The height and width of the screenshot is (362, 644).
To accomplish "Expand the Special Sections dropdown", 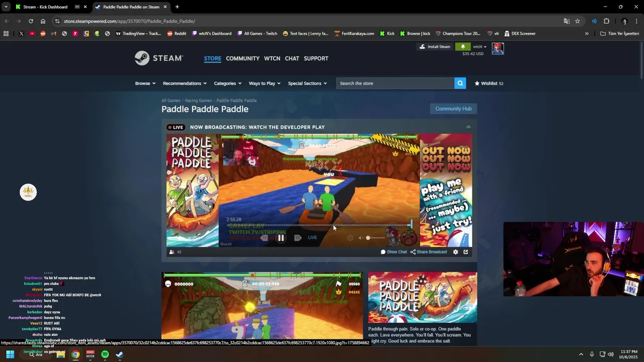I will (x=307, y=83).
